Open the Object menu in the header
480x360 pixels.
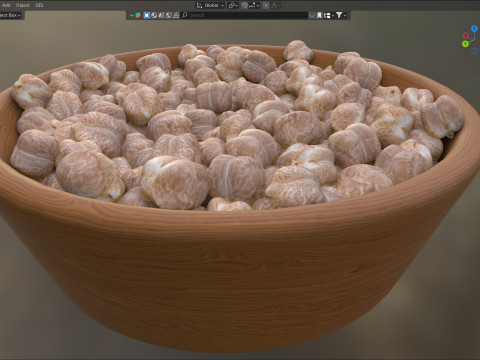(23, 5)
